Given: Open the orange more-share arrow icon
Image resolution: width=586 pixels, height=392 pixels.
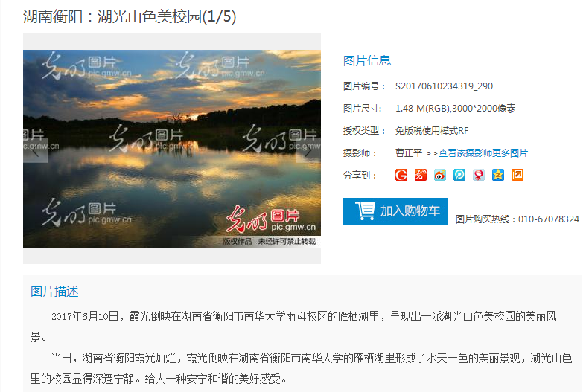Looking at the screenshot, I should tap(517, 175).
